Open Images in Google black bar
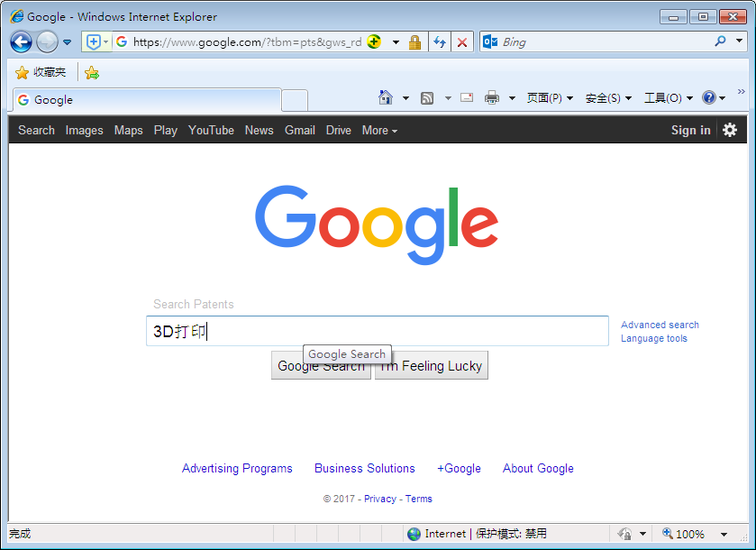The image size is (756, 550). click(85, 130)
